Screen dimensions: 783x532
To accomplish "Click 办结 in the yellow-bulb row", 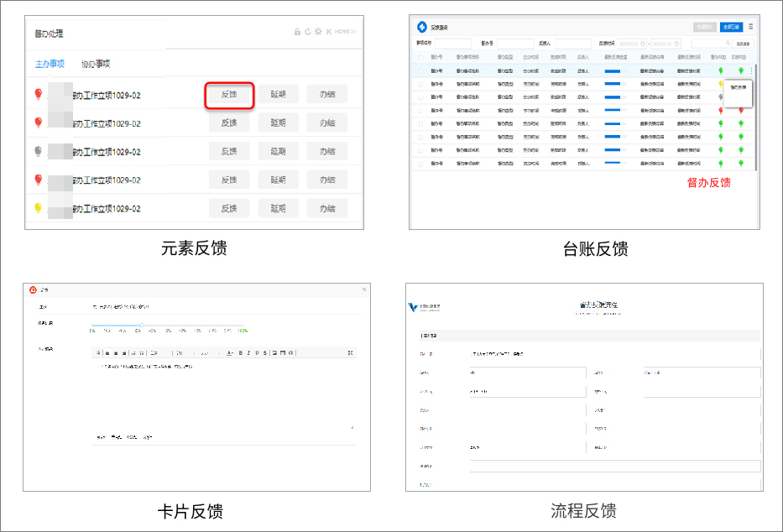I will pos(327,208).
